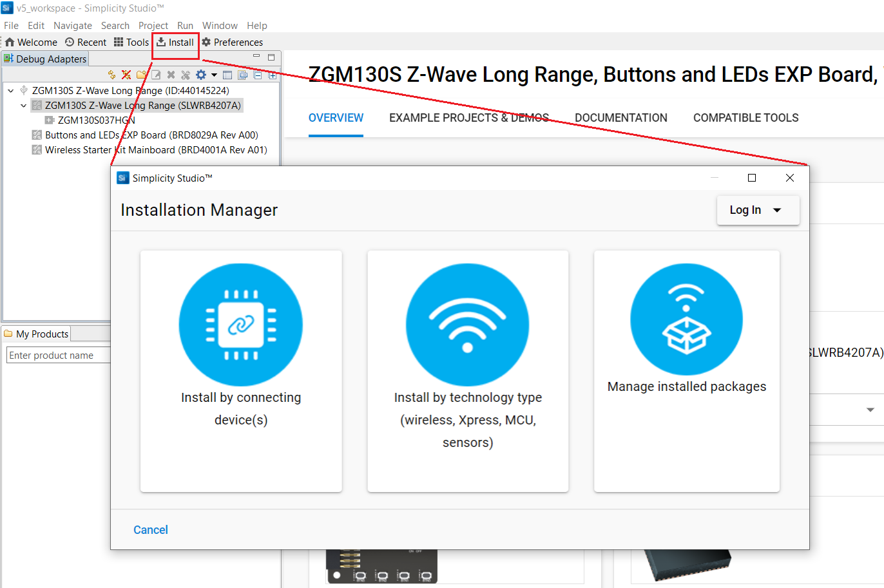The width and height of the screenshot is (884, 588).
Task: Switch to EXAMPLE PROJECTS & DEMOS tab
Action: click(469, 118)
